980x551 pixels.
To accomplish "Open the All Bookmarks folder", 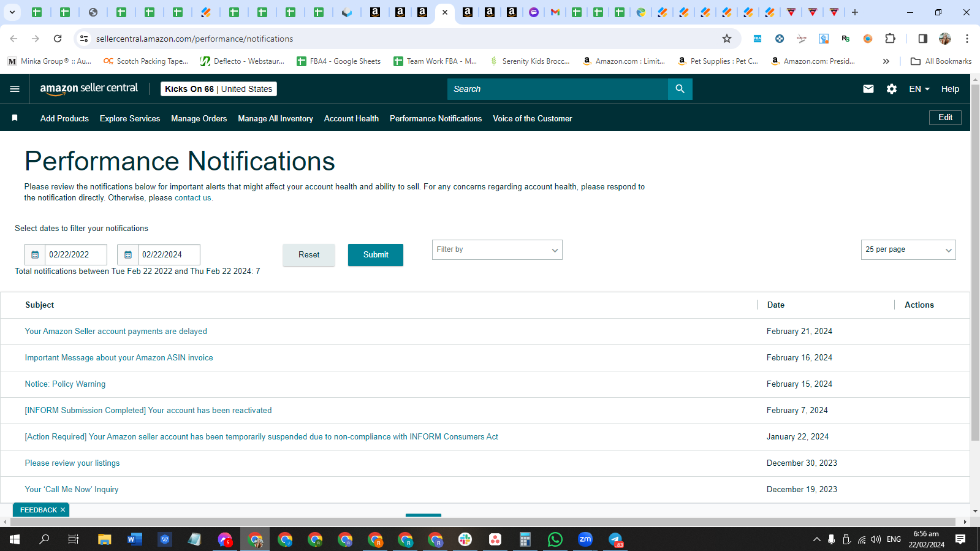I will [941, 61].
